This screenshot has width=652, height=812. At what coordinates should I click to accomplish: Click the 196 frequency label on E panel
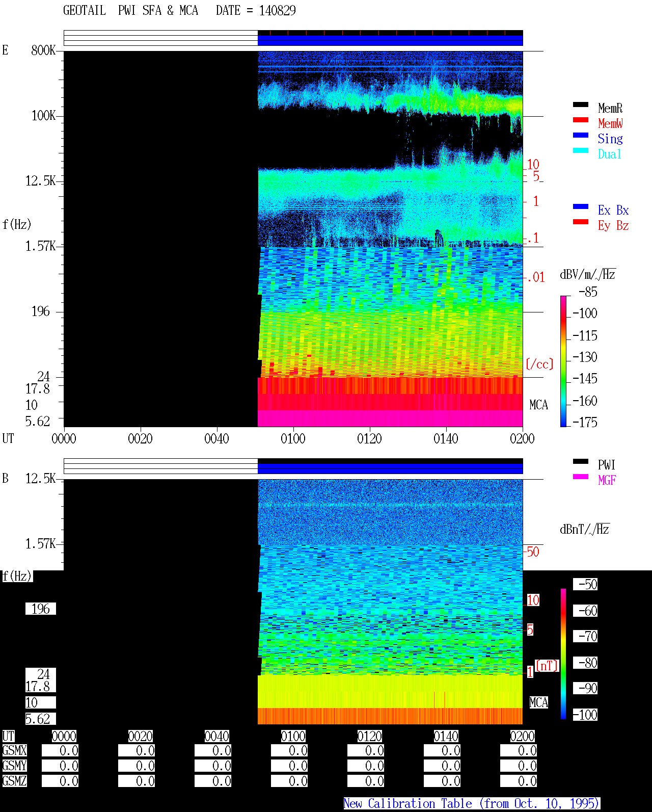(41, 311)
